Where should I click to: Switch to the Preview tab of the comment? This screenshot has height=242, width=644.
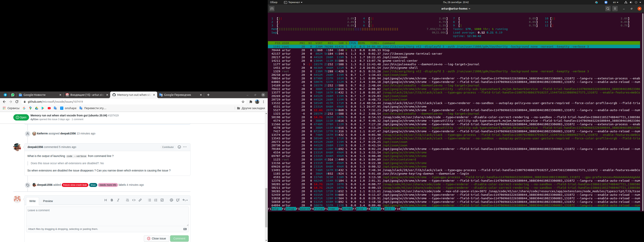coord(48,201)
